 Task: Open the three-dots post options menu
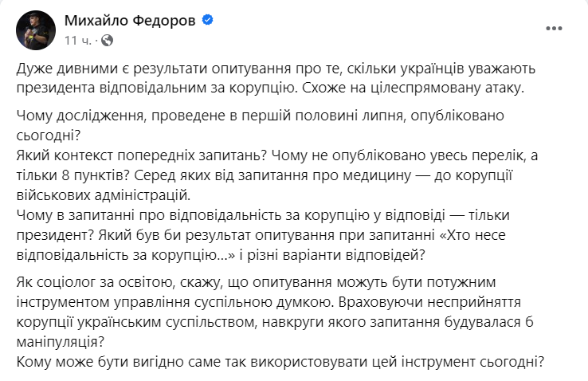point(554,29)
